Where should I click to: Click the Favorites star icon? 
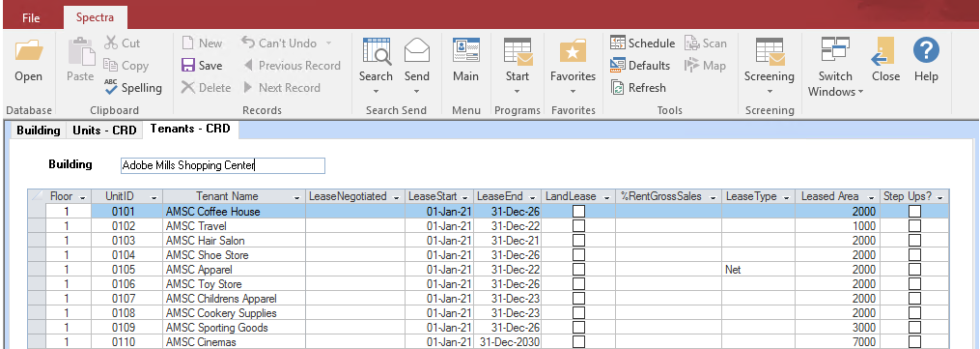(x=573, y=51)
